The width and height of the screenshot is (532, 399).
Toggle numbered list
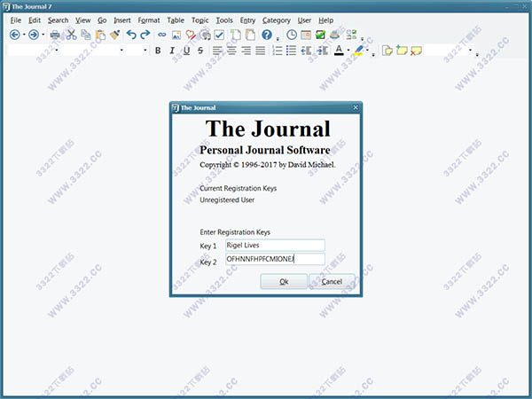point(277,51)
